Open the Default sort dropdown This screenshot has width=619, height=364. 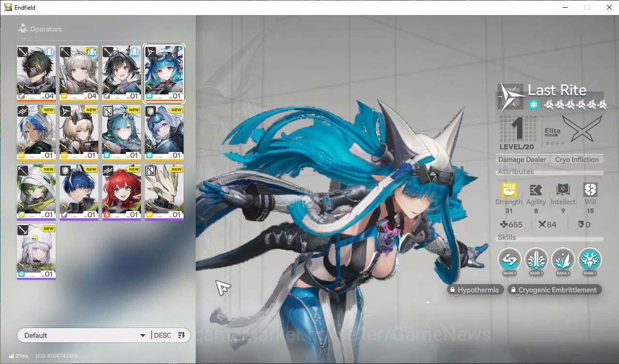(84, 335)
